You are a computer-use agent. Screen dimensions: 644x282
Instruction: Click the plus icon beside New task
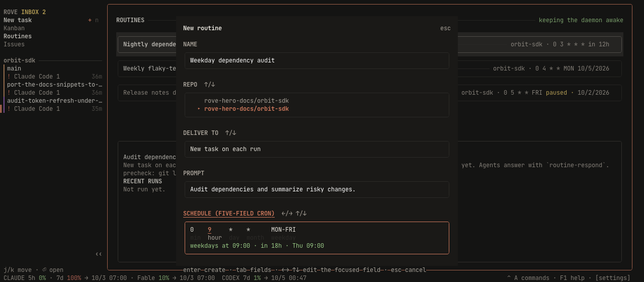pos(90,20)
